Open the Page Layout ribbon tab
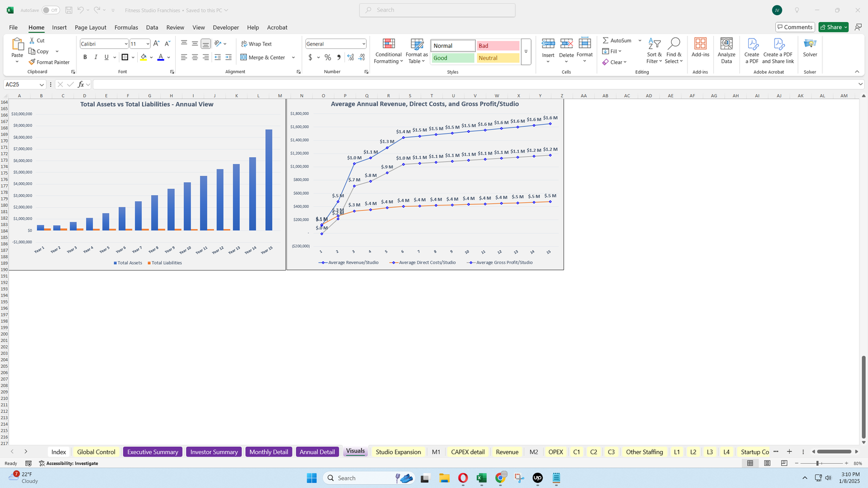This screenshot has height=488, width=868. (x=91, y=28)
